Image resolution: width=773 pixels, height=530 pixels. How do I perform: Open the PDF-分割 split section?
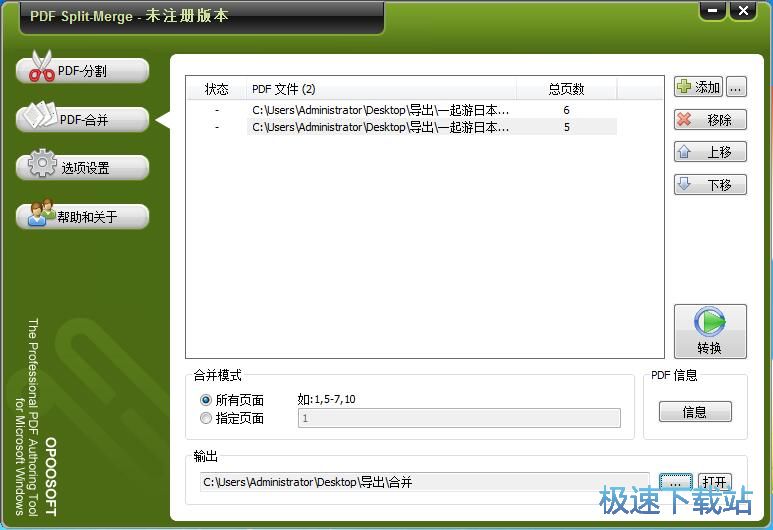(x=82, y=71)
